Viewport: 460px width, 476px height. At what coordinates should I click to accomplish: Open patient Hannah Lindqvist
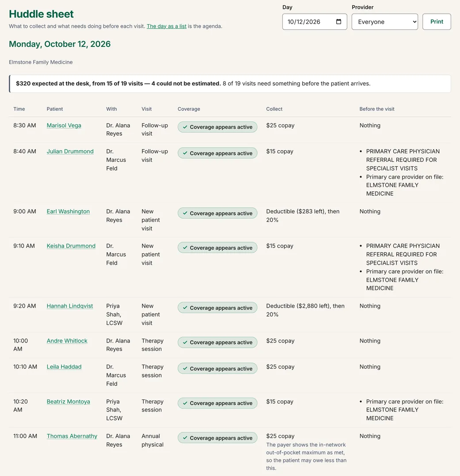coord(70,306)
